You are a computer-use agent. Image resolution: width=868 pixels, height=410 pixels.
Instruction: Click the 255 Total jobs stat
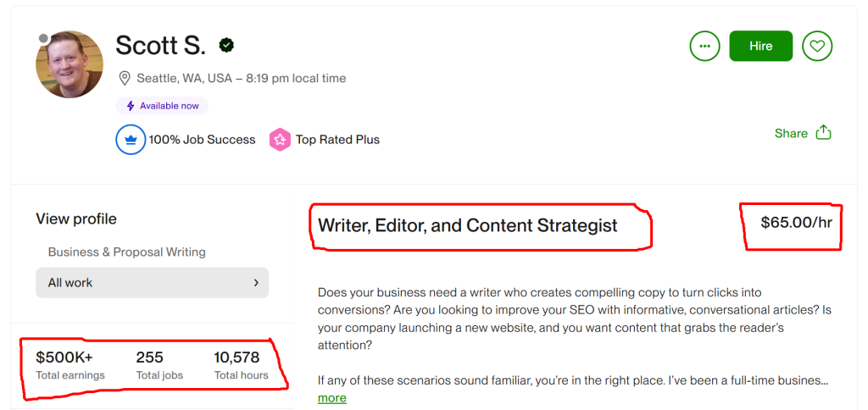click(x=159, y=365)
